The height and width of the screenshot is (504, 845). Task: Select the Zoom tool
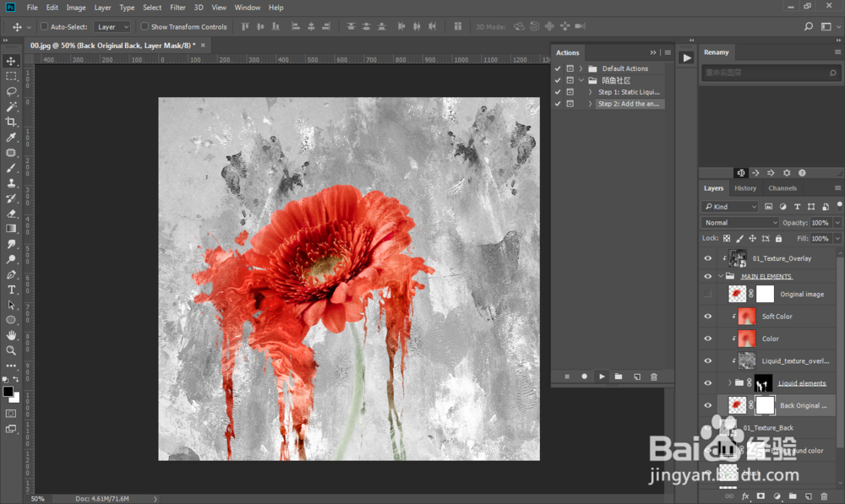pos(11,350)
